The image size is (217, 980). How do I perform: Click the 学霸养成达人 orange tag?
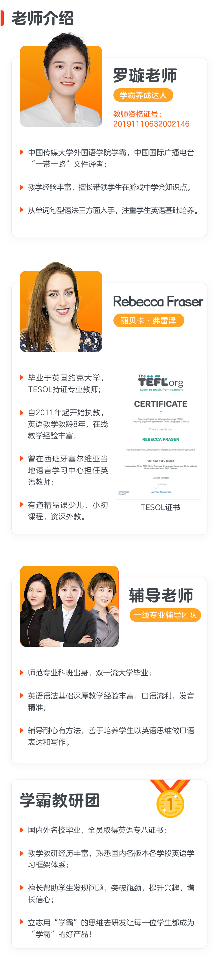(143, 95)
